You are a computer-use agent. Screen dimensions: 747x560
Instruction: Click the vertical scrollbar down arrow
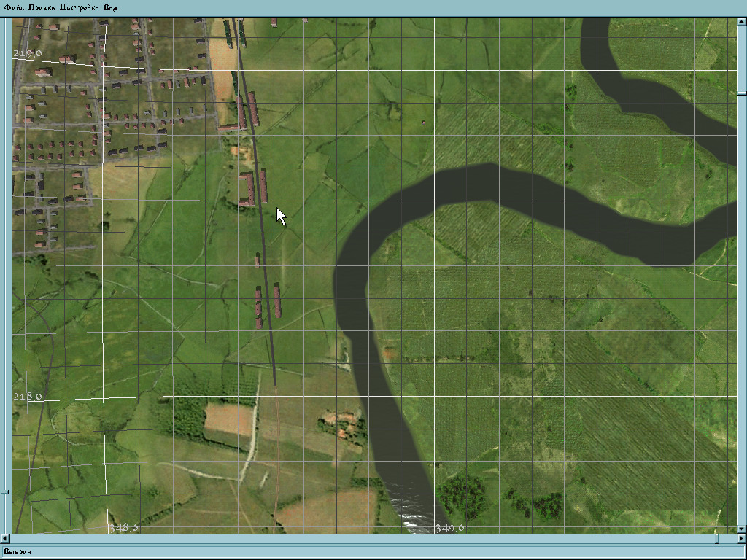pos(742,529)
